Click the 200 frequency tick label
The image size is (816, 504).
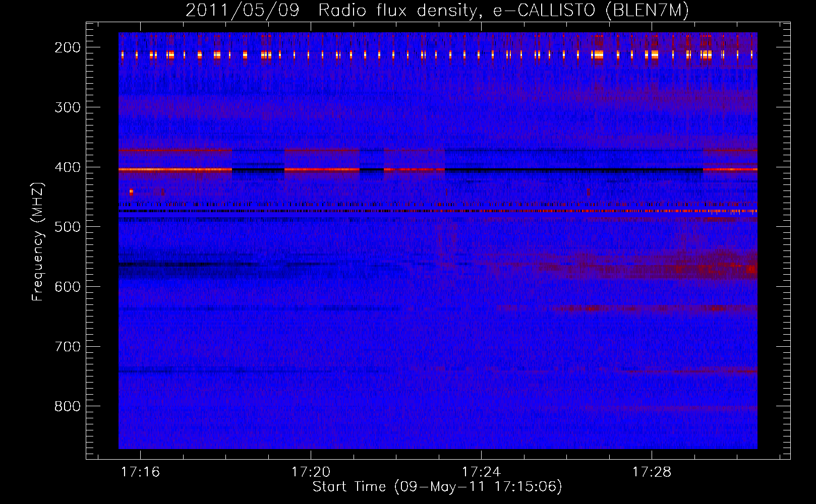68,47
